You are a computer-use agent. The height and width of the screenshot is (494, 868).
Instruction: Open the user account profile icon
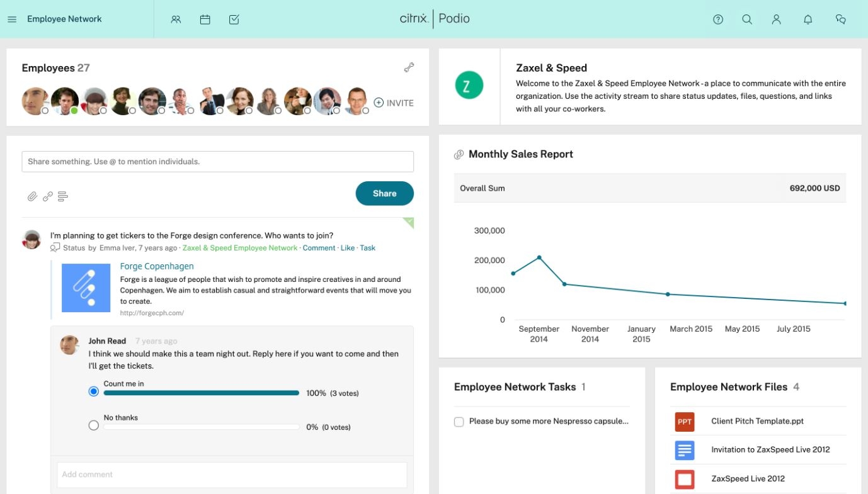[x=777, y=20]
